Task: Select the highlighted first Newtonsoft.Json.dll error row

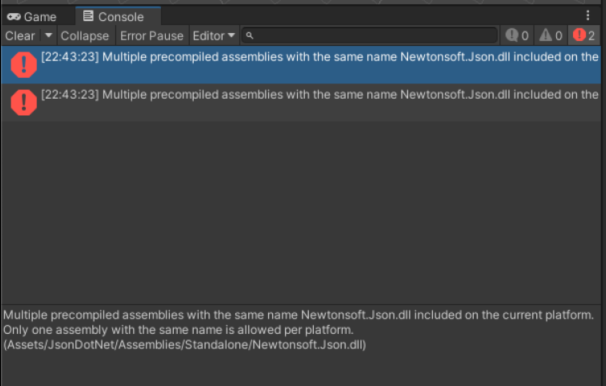Action: 301,65
